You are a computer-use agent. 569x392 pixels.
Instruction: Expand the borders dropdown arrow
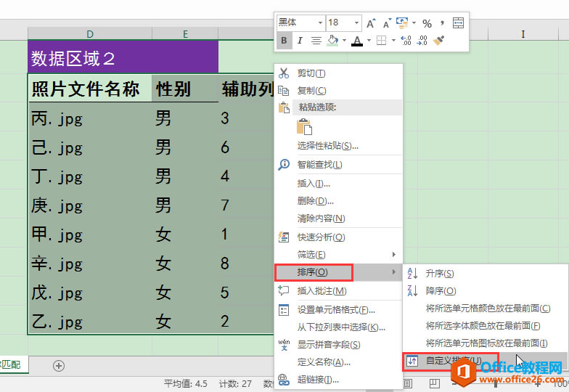(x=393, y=41)
